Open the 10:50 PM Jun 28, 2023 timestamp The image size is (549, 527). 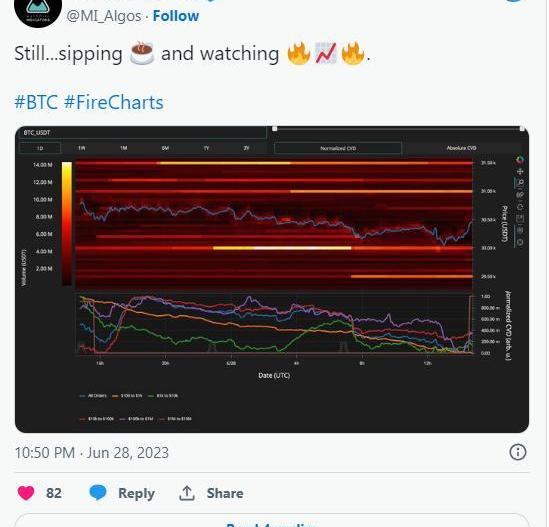tap(92, 452)
